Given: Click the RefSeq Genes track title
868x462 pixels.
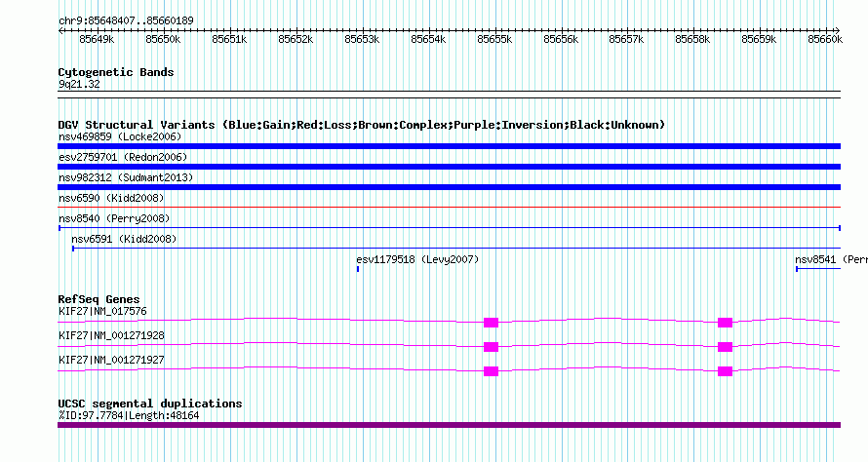Looking at the screenshot, I should 99,299.
